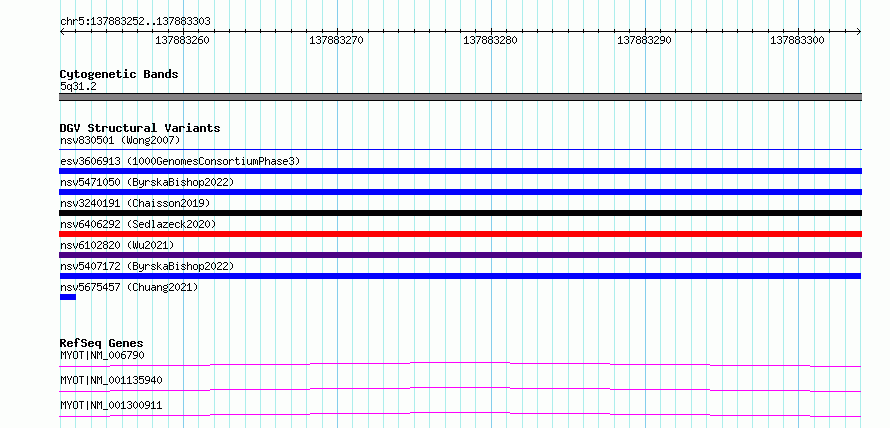Click ruler position 137883290
This screenshot has width=890, height=428.
click(x=644, y=41)
